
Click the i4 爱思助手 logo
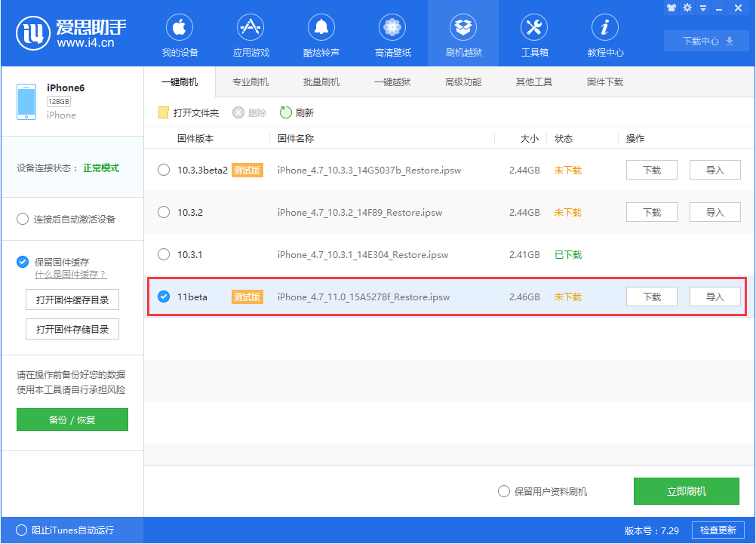pyautogui.click(x=72, y=32)
